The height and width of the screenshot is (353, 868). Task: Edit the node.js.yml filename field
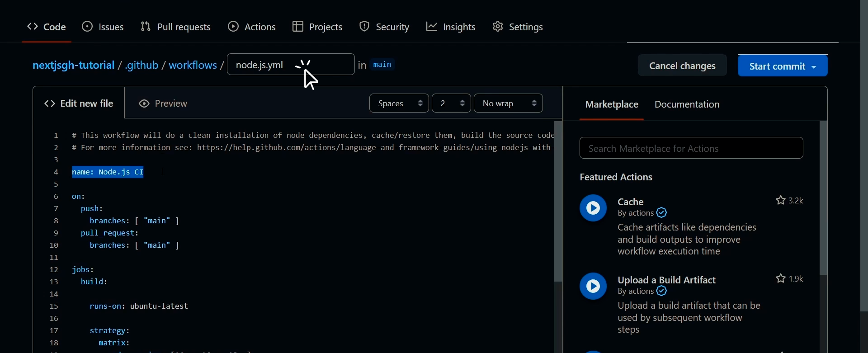coord(291,64)
